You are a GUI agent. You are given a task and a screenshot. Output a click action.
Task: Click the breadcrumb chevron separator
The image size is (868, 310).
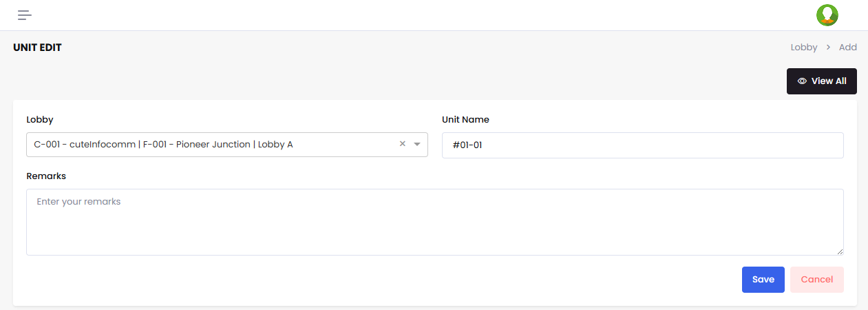[x=828, y=48]
